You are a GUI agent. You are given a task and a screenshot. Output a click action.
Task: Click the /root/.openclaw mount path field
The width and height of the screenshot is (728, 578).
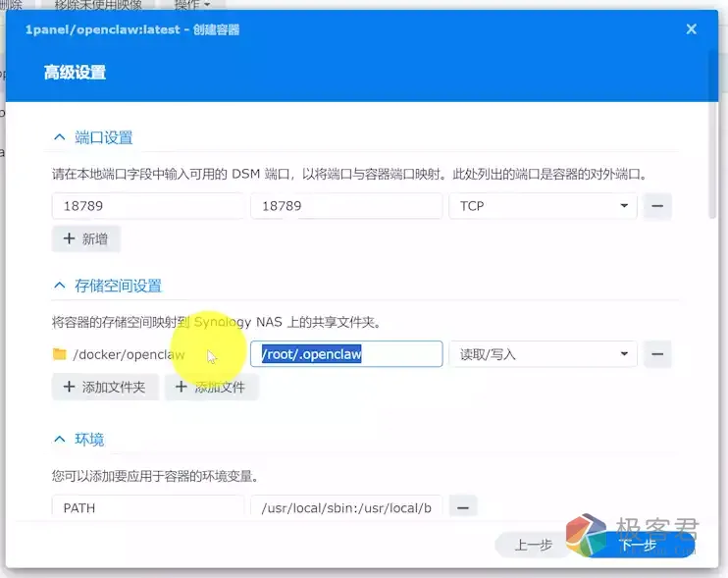346,354
